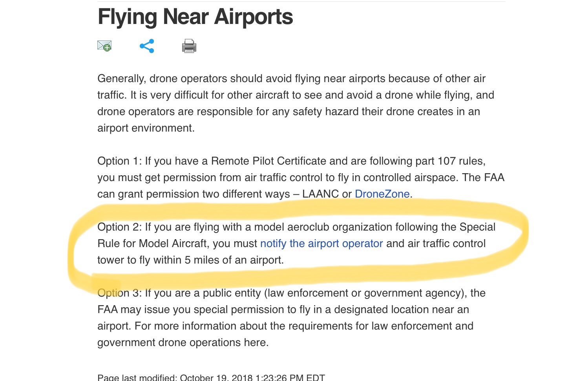The image size is (588, 381).
Task: Click the printer icon to print page
Action: tap(189, 46)
